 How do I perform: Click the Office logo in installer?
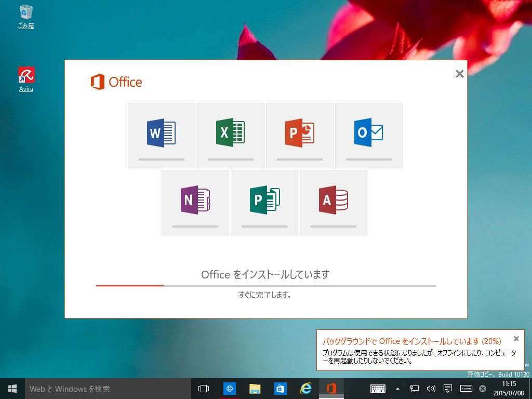click(116, 82)
